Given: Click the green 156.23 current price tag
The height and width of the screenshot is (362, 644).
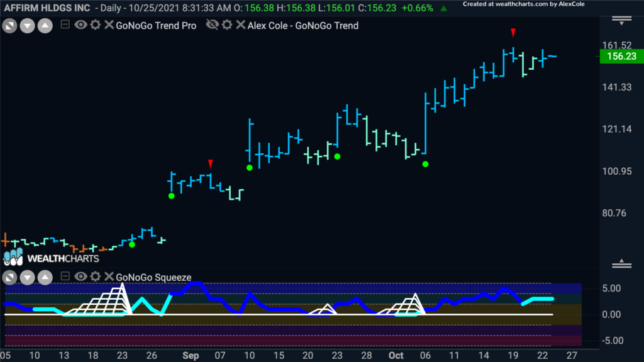Looking at the screenshot, I should tap(621, 56).
